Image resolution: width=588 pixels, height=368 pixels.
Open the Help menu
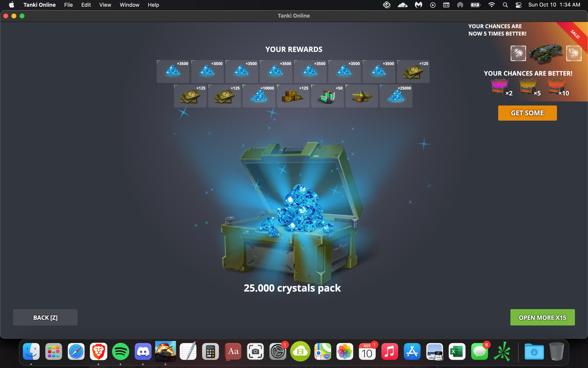coord(153,5)
